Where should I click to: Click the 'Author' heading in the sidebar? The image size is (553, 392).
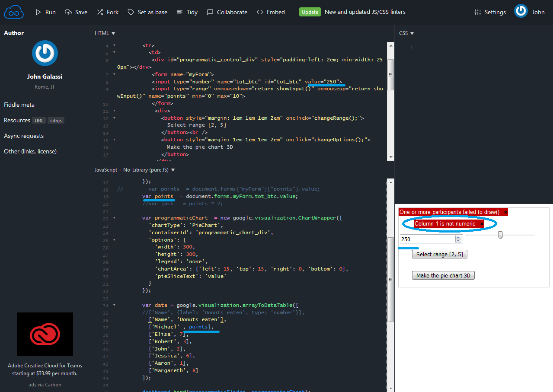14,33
